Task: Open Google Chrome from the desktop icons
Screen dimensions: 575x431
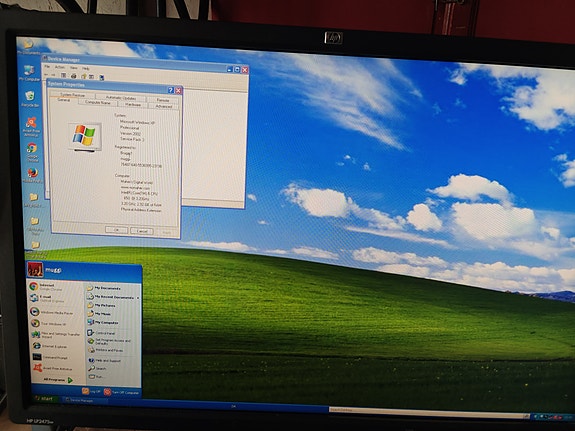Action: click(x=32, y=151)
